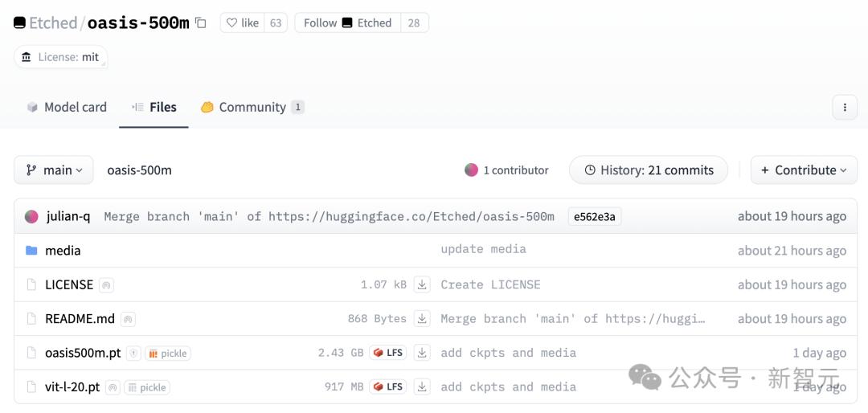Expand the main branch dropdown

tap(54, 170)
